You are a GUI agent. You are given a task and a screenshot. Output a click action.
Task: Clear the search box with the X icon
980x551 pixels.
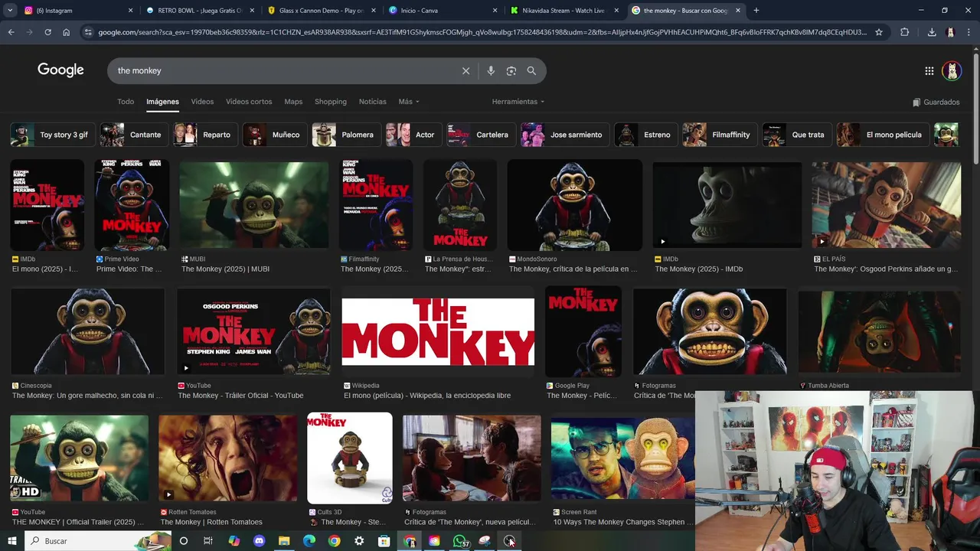465,70
